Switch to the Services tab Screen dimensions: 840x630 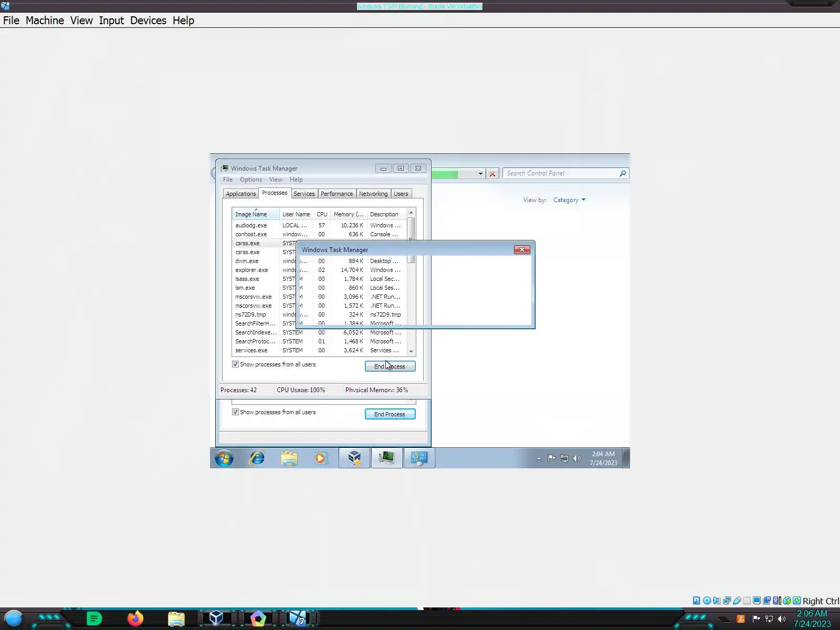pos(304,194)
